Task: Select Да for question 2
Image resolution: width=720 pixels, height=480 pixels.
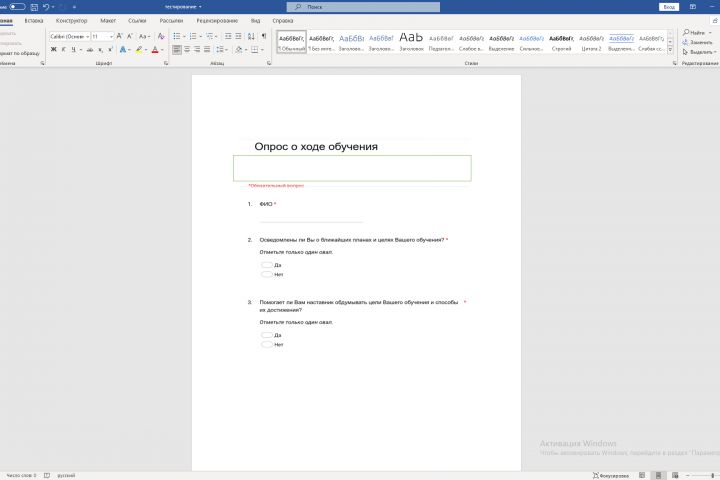Action: point(267,265)
